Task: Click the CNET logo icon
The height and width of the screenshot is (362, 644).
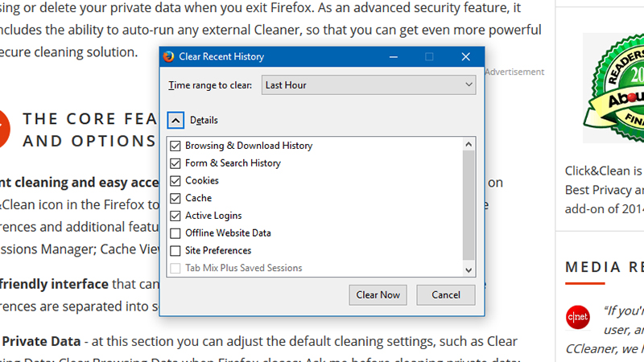Action: 577,317
